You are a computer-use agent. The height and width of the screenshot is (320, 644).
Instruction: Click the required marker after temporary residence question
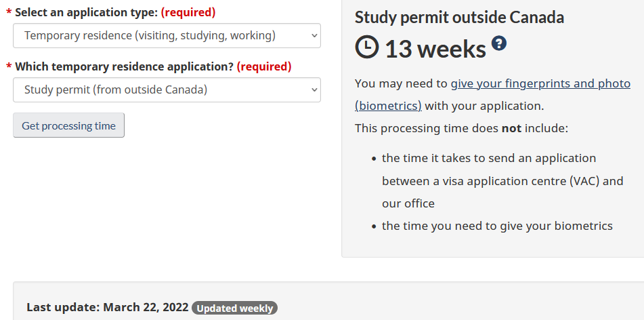[264, 66]
